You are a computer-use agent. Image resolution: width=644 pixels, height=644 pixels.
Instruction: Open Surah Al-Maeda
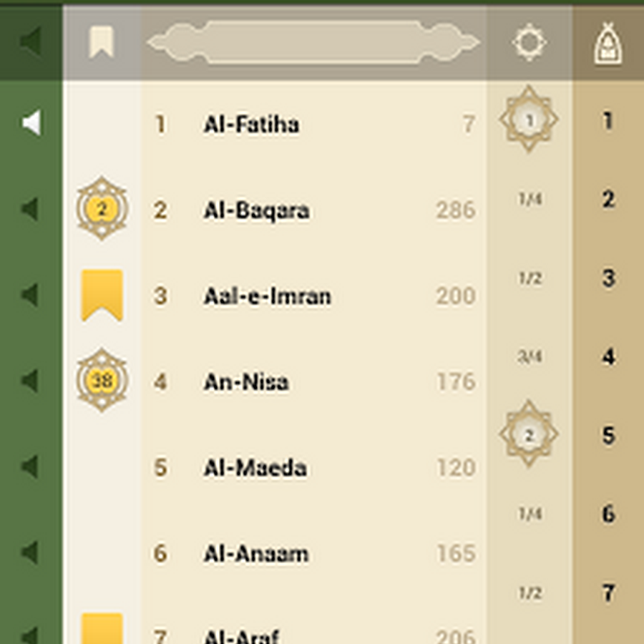(x=255, y=468)
